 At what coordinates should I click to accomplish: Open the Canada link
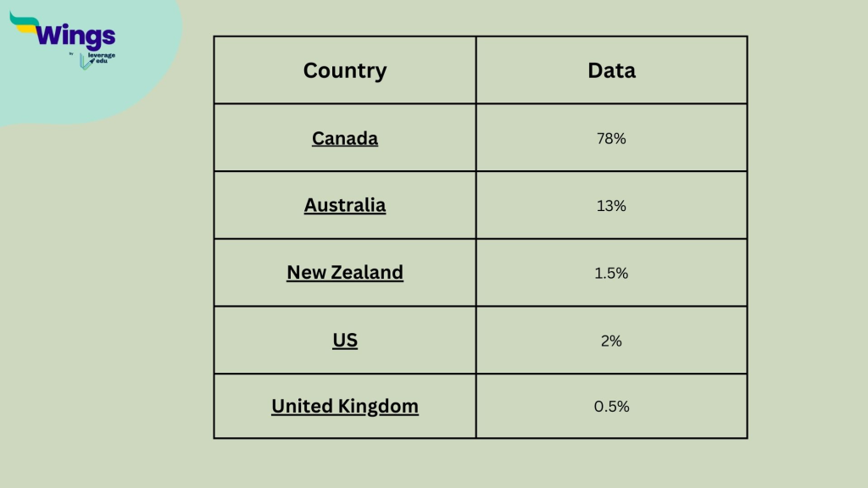point(345,138)
